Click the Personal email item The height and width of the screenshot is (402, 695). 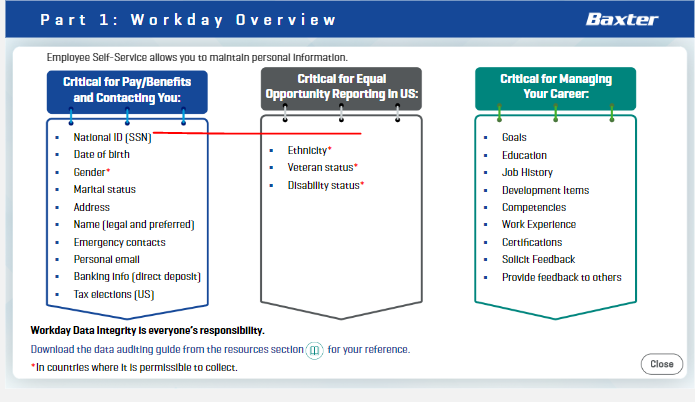(x=106, y=259)
